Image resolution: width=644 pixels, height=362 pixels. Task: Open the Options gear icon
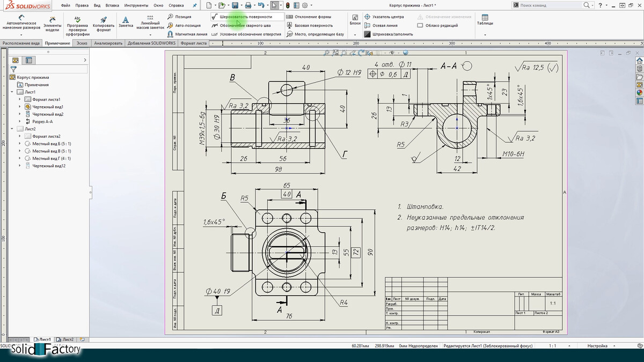pos(305,5)
